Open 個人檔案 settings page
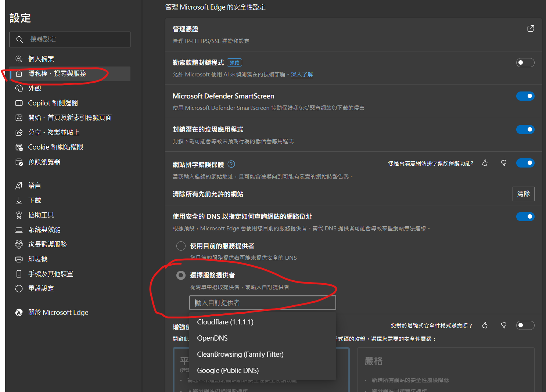This screenshot has width=546, height=392. (x=70, y=59)
